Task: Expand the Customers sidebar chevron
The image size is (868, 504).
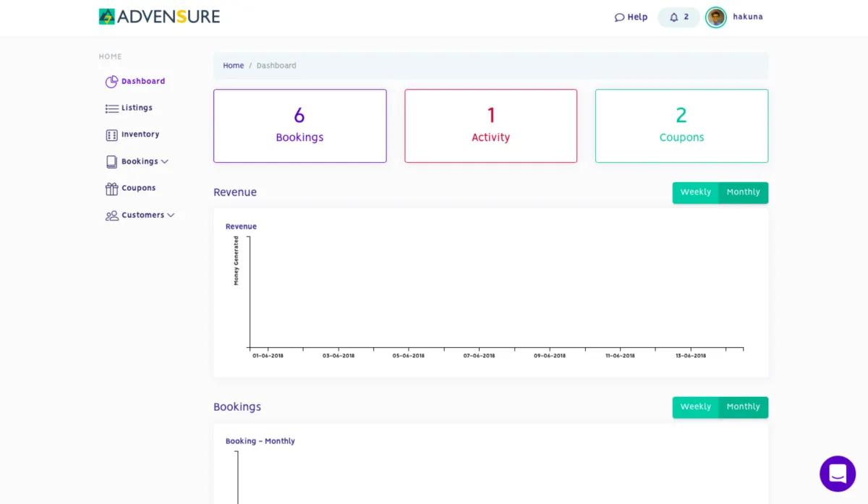Action: coord(171,215)
